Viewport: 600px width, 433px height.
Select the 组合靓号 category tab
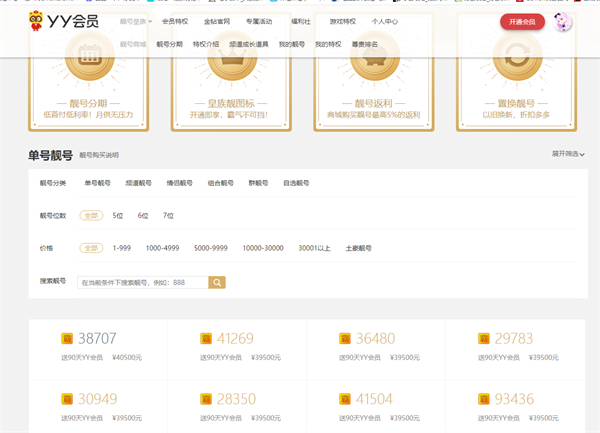click(x=220, y=183)
